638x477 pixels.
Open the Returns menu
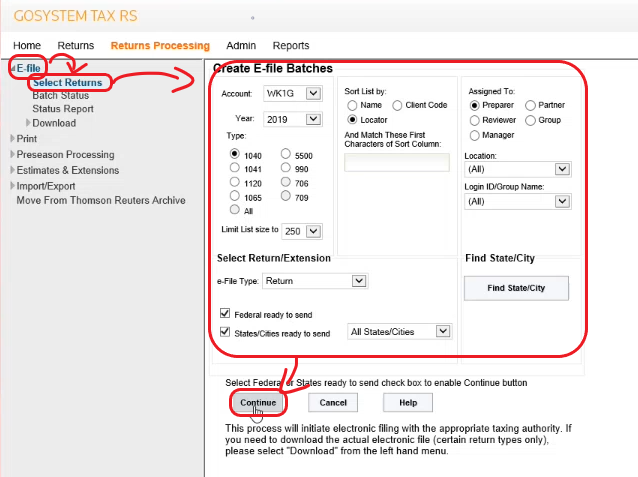[76, 45]
